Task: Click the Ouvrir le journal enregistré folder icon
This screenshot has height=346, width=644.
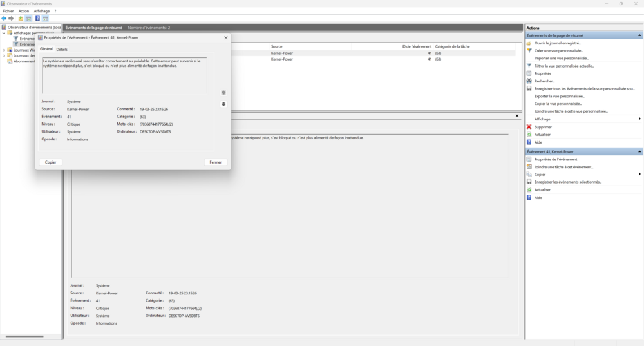Action: (529, 43)
